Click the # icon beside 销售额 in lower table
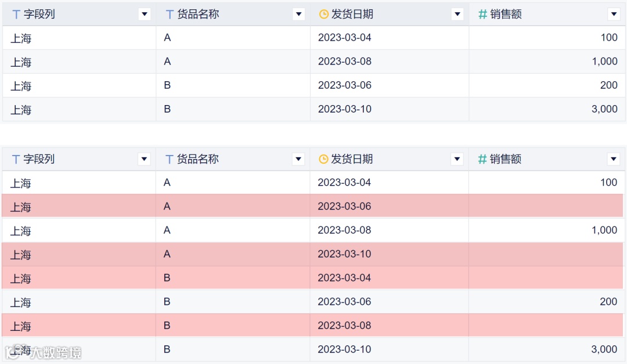 [482, 159]
